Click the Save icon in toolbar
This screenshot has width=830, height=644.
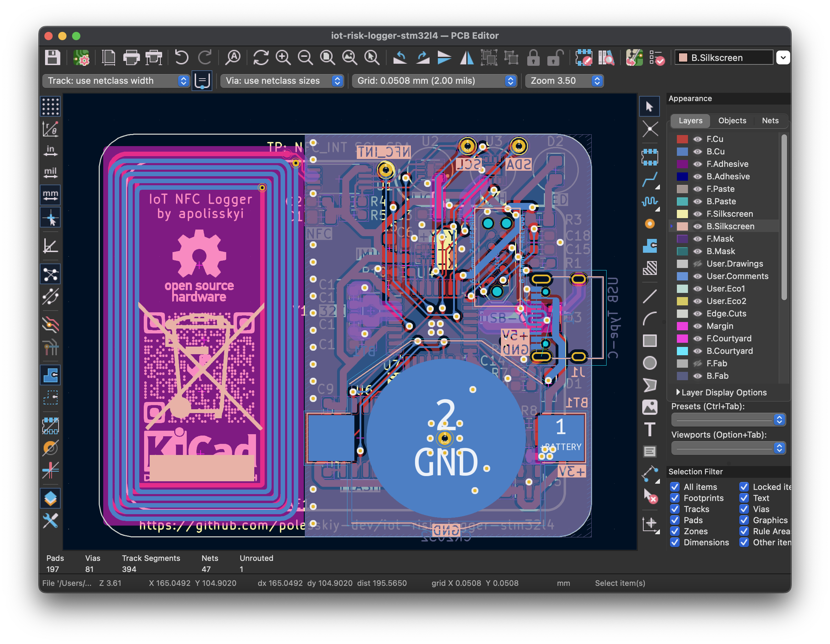[x=52, y=58]
